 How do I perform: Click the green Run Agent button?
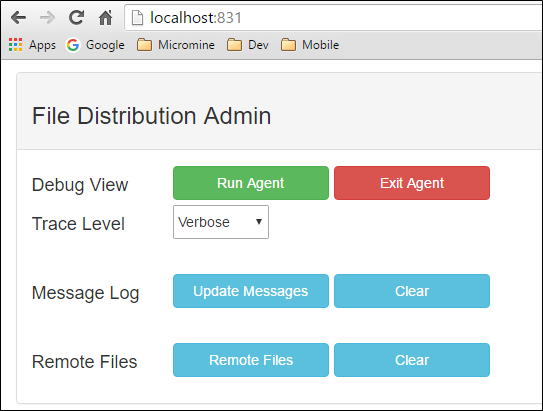[251, 183]
